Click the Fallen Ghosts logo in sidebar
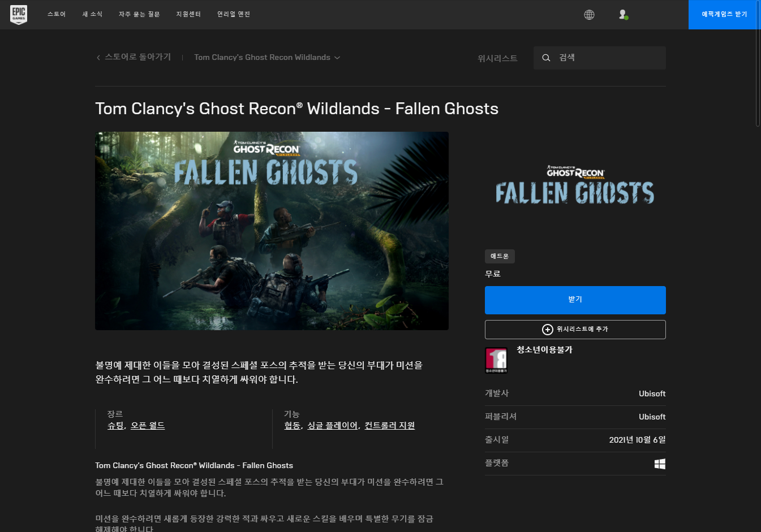The width and height of the screenshot is (761, 532). [x=575, y=185]
